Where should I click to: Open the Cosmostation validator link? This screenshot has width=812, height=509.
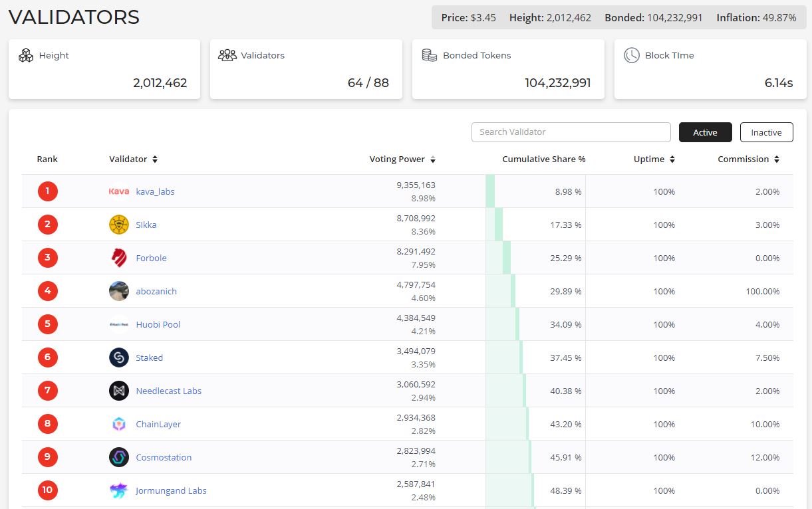(x=164, y=457)
